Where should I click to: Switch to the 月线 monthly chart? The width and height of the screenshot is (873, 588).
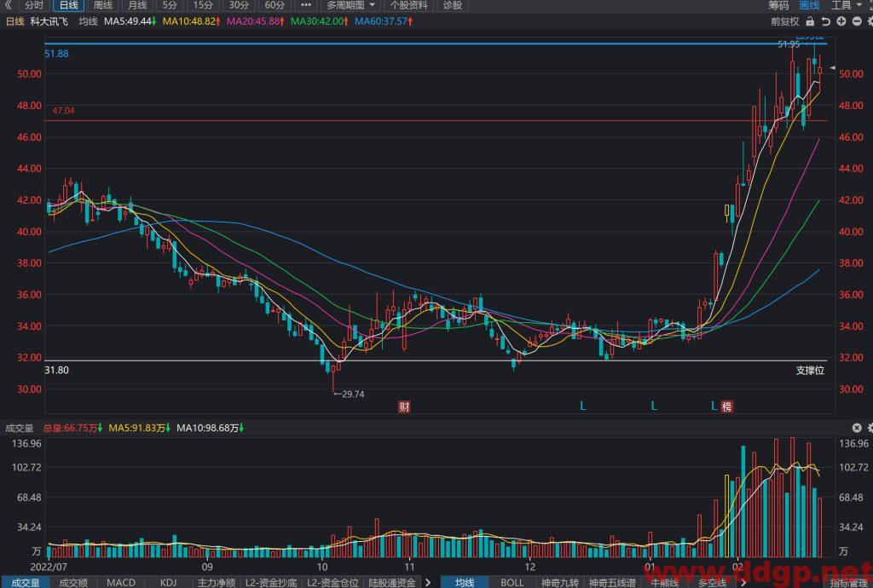pos(137,6)
